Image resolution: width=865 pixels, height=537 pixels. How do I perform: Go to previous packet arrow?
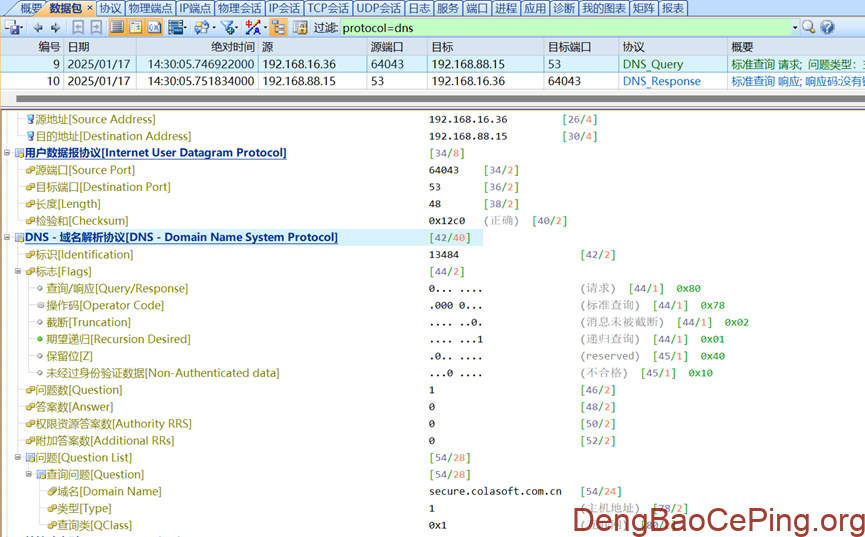pos(39,28)
